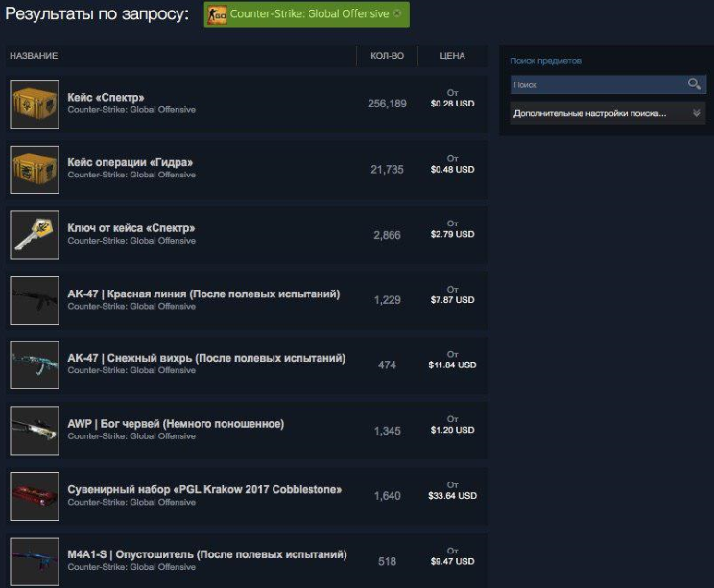The width and height of the screenshot is (714, 588).
Task: Open Кейс операции «Гидра» thumbnail
Action: click(x=35, y=170)
